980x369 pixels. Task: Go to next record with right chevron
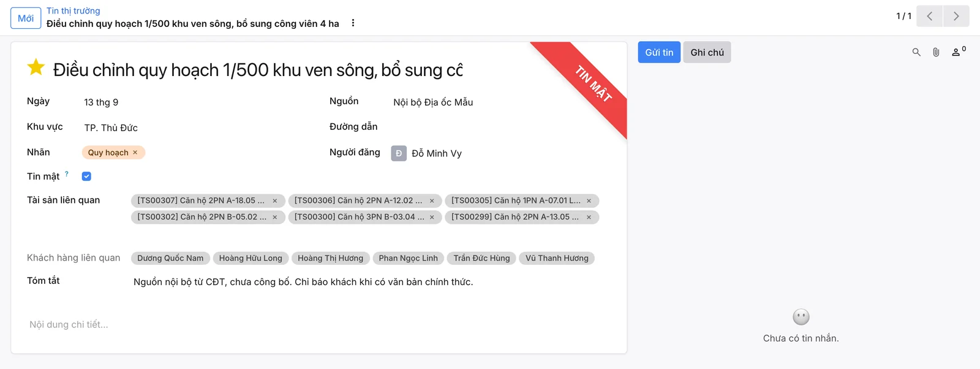click(956, 16)
